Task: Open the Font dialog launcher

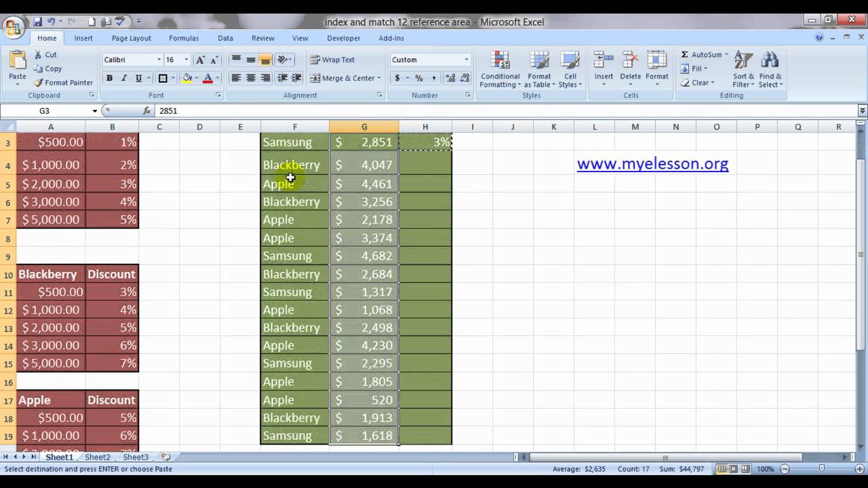Action: point(218,96)
